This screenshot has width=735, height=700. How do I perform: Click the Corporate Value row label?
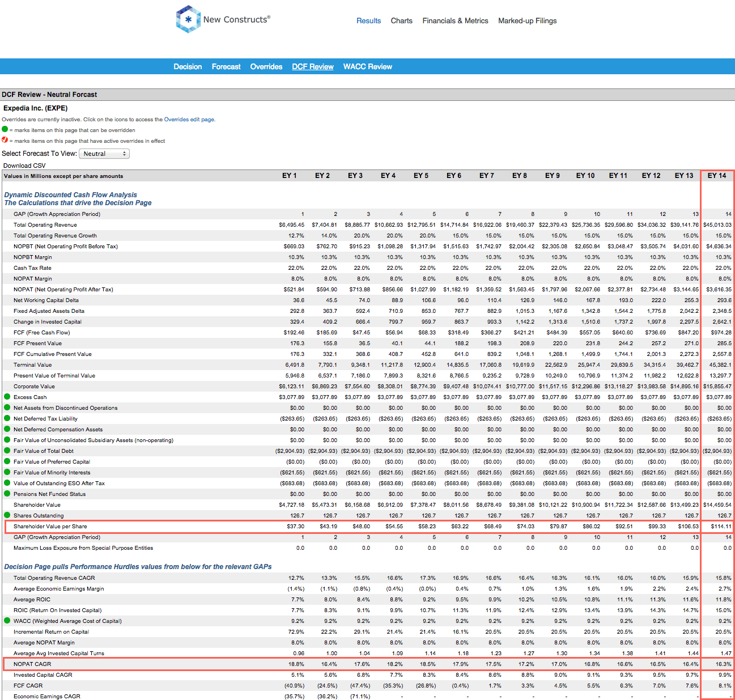coord(34,387)
